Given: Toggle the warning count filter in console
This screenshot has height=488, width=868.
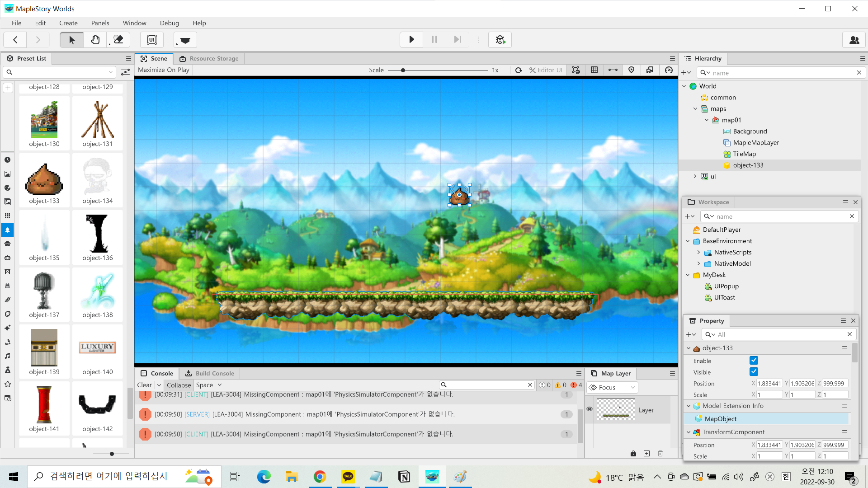Looking at the screenshot, I should (x=561, y=385).
